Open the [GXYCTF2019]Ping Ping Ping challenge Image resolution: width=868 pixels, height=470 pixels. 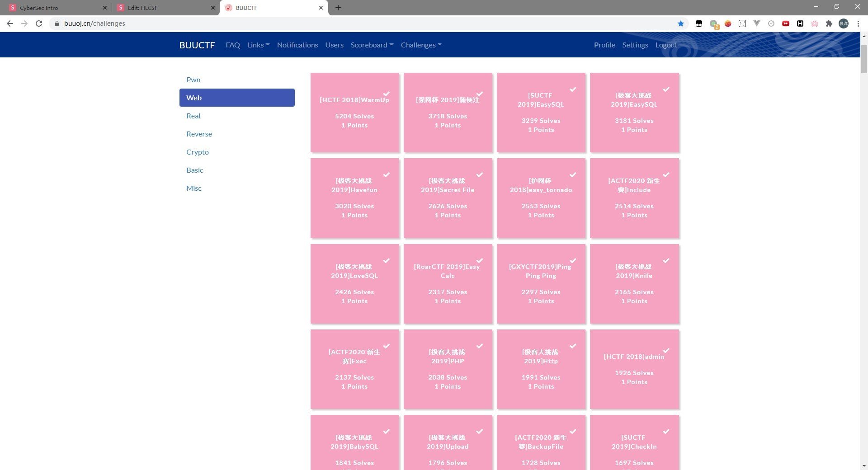[x=541, y=284]
